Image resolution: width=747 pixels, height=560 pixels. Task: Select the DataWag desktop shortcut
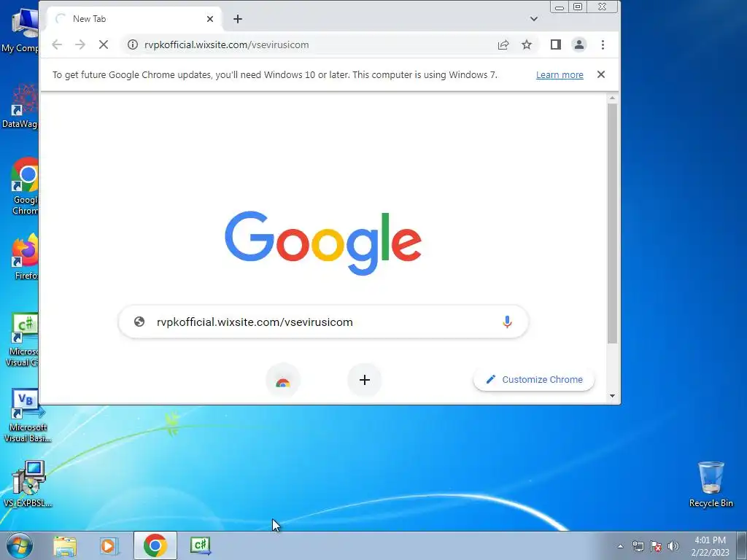pos(20,106)
